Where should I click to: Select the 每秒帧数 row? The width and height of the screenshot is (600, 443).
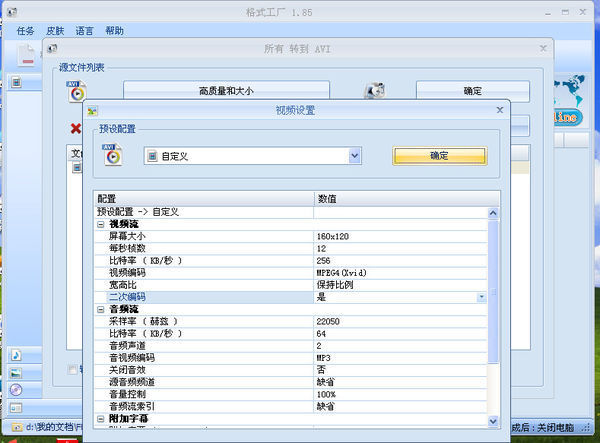(x=291, y=249)
